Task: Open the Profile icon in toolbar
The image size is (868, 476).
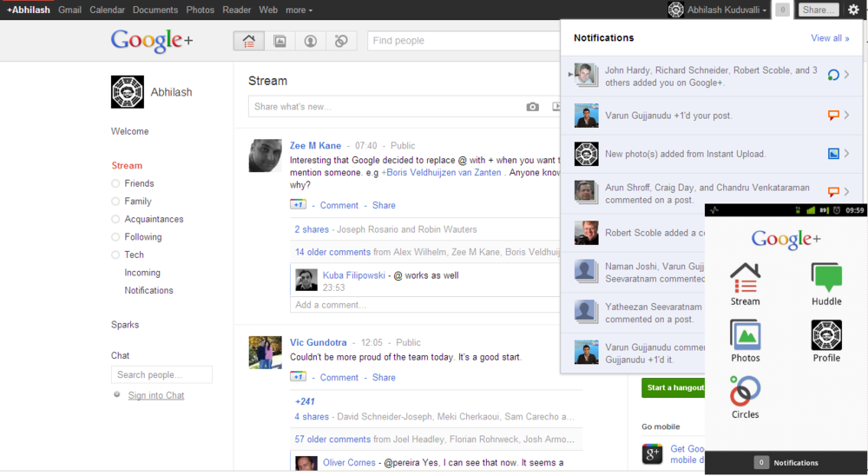Action: [x=310, y=41]
